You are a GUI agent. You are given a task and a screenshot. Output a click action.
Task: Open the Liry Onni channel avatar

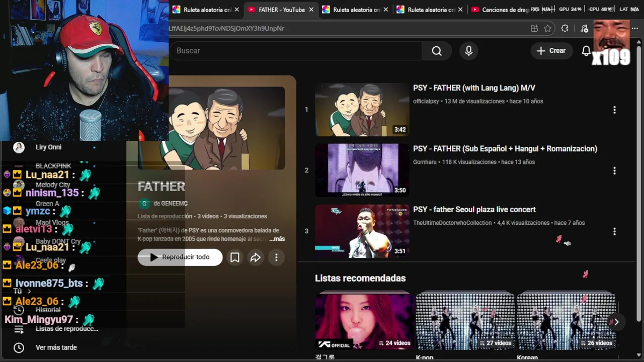pyautogui.click(x=19, y=147)
